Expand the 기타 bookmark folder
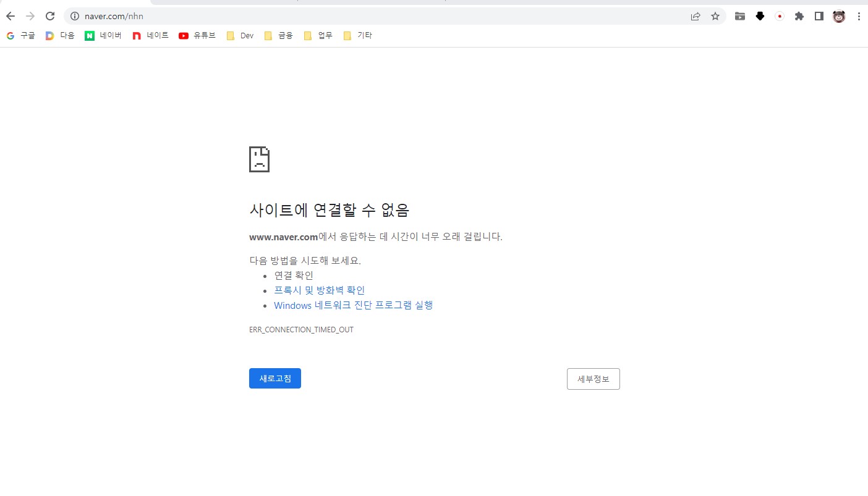The height and width of the screenshot is (496, 868). click(x=357, y=36)
